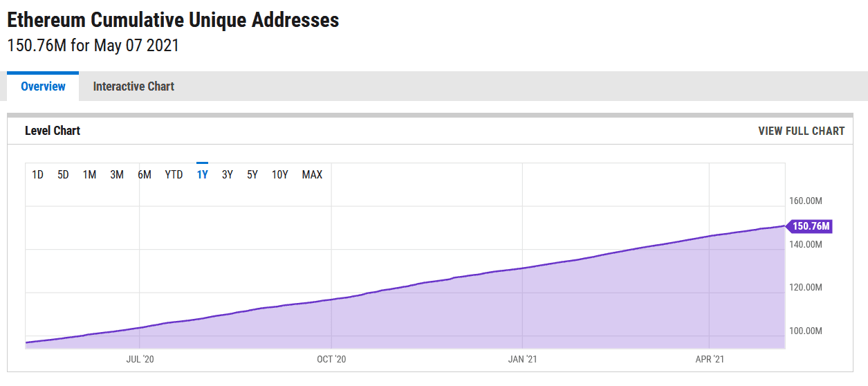Select the 5D time range
868x386 pixels.
pyautogui.click(x=63, y=174)
